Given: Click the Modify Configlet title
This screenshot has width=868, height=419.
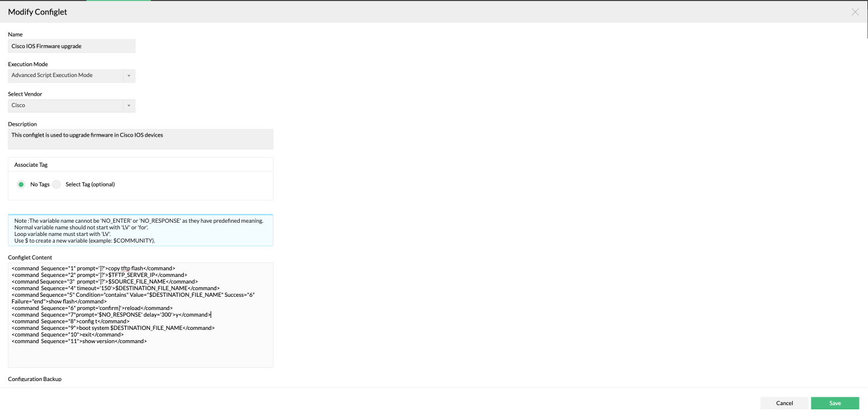Looking at the screenshot, I should [37, 12].
